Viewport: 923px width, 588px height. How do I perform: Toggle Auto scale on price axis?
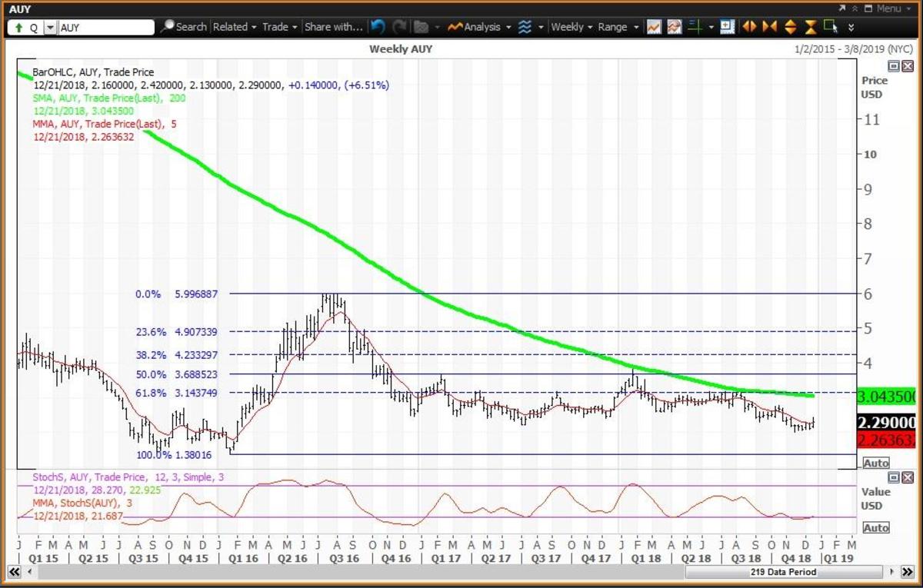(x=876, y=463)
